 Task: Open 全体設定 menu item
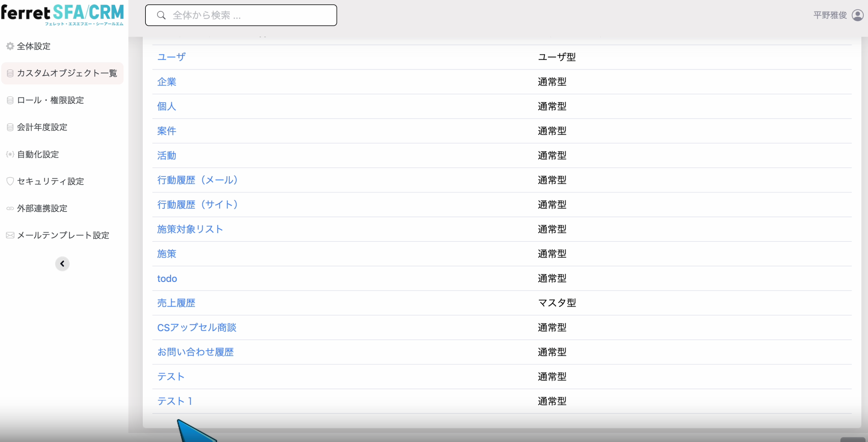[33, 46]
